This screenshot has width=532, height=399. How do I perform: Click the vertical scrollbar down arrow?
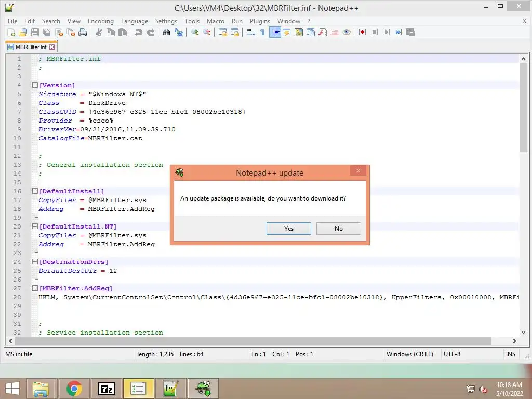tap(523, 332)
